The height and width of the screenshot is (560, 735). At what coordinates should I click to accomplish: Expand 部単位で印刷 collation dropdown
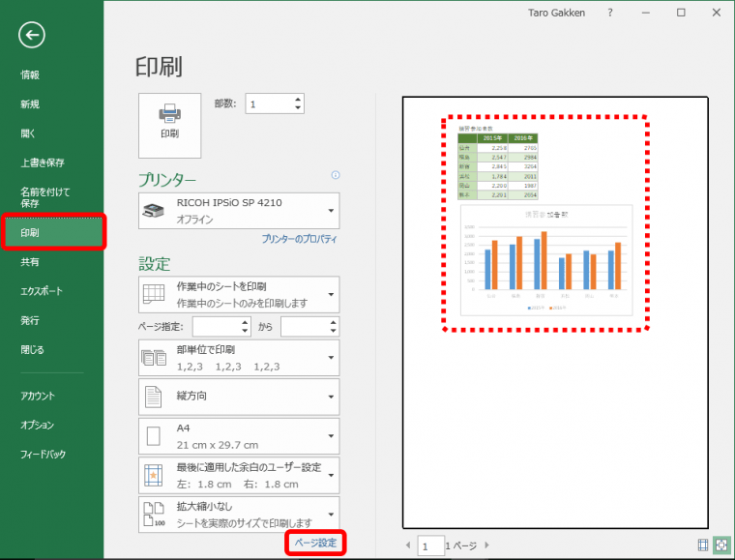click(x=239, y=358)
